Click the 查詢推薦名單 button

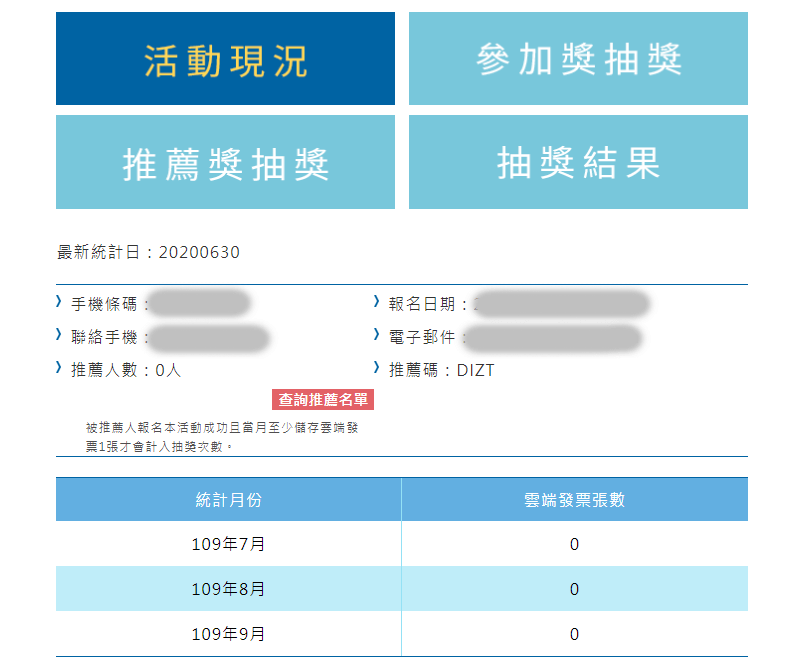coord(322,397)
